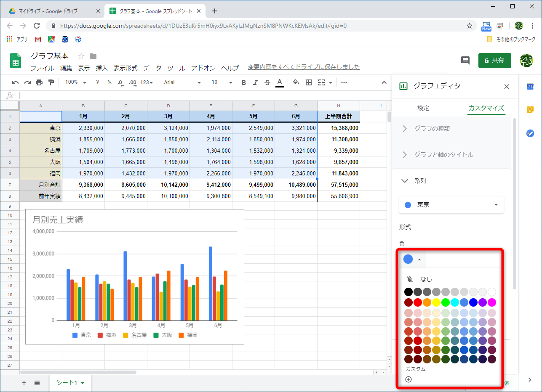Open the cell fill color picker
542x392 pixels.
coord(296,82)
